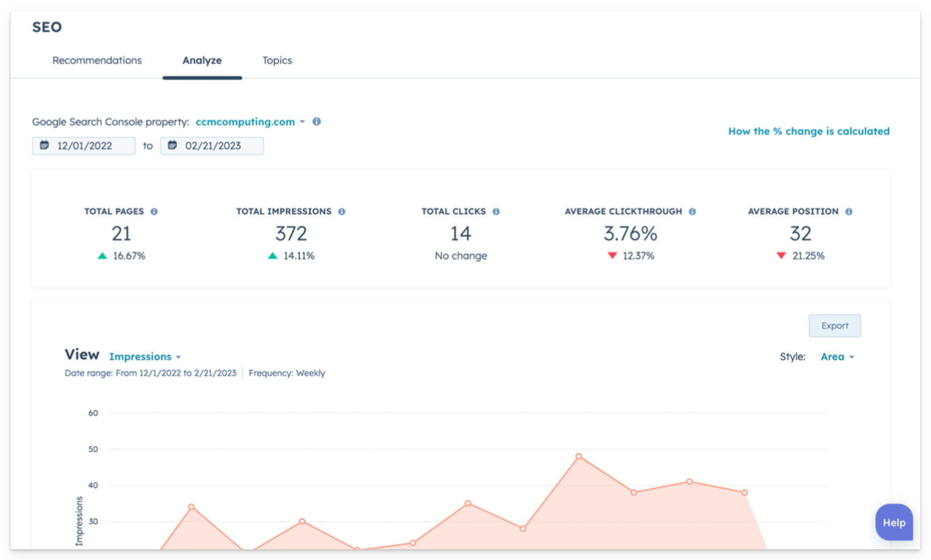Click the info icon beside Average Clickthrough
Image resolution: width=931 pixels, height=560 pixels.
pos(693,211)
